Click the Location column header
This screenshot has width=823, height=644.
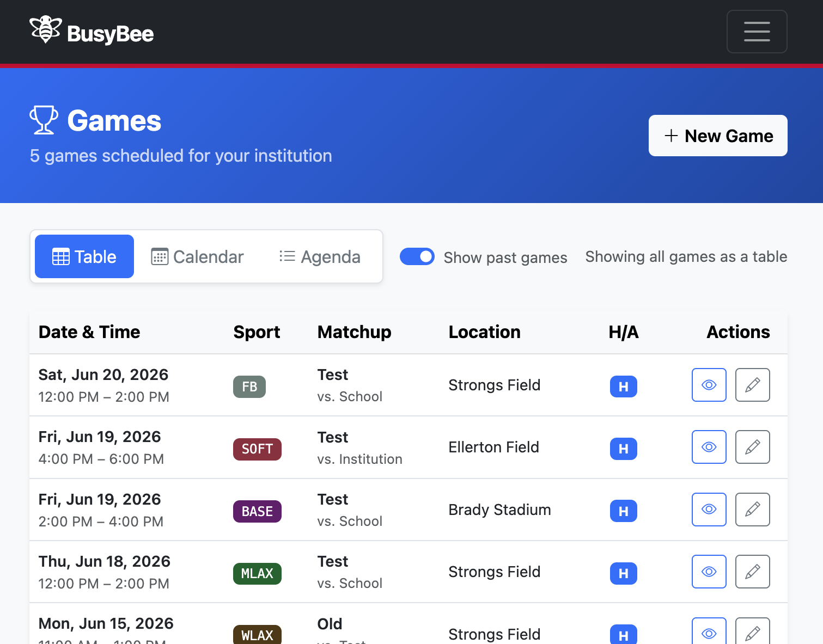pyautogui.click(x=484, y=332)
